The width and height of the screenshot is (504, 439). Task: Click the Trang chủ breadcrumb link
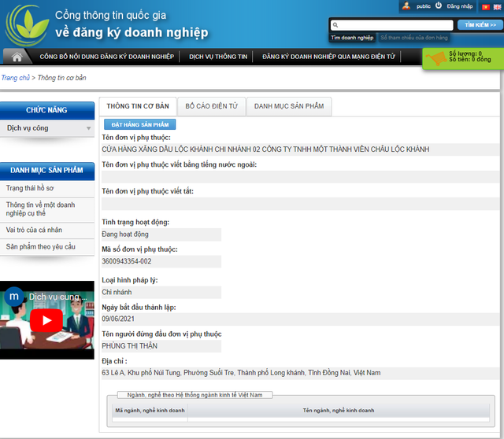15,78
